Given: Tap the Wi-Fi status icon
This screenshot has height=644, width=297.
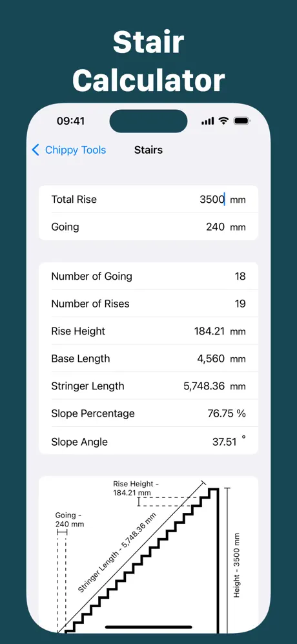Looking at the screenshot, I should coord(223,121).
